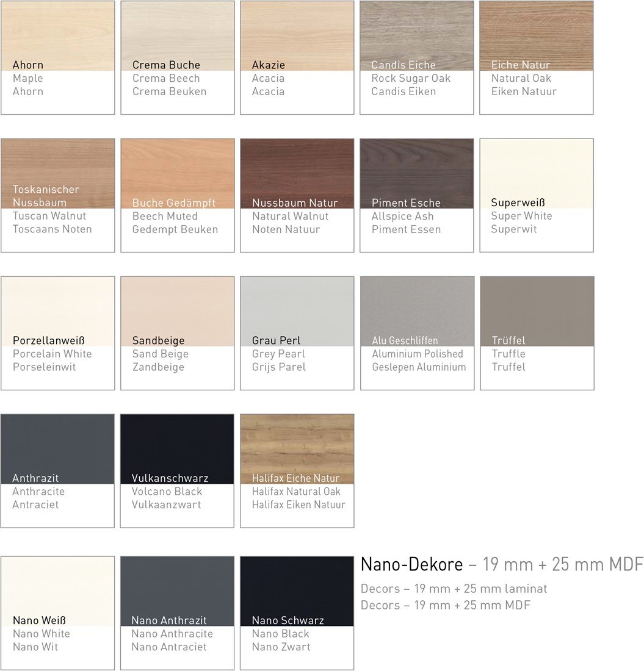Select Candis Eiche Rock Sugar Oak

(416, 37)
